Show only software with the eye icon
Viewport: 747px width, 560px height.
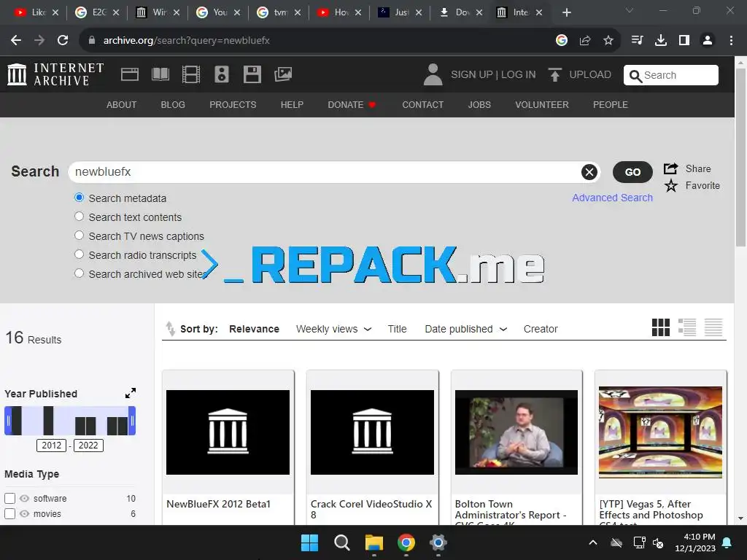pos(24,499)
